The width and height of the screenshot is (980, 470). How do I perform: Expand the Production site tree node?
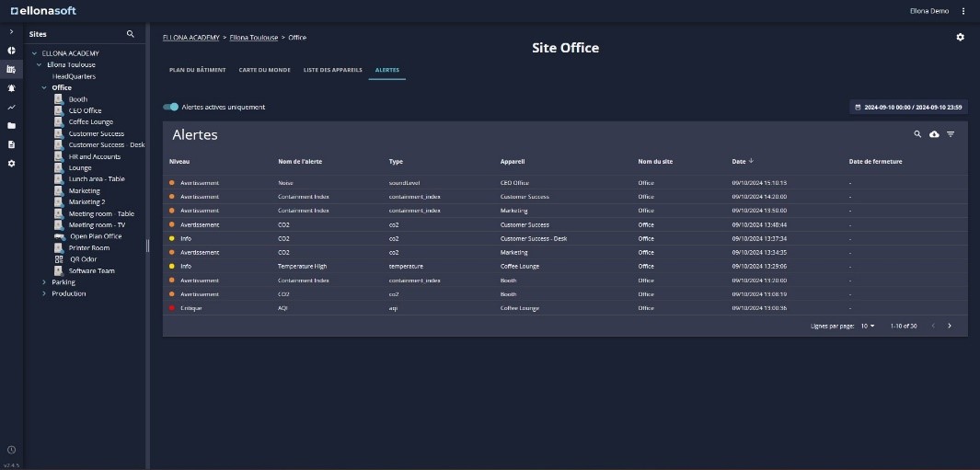44,293
